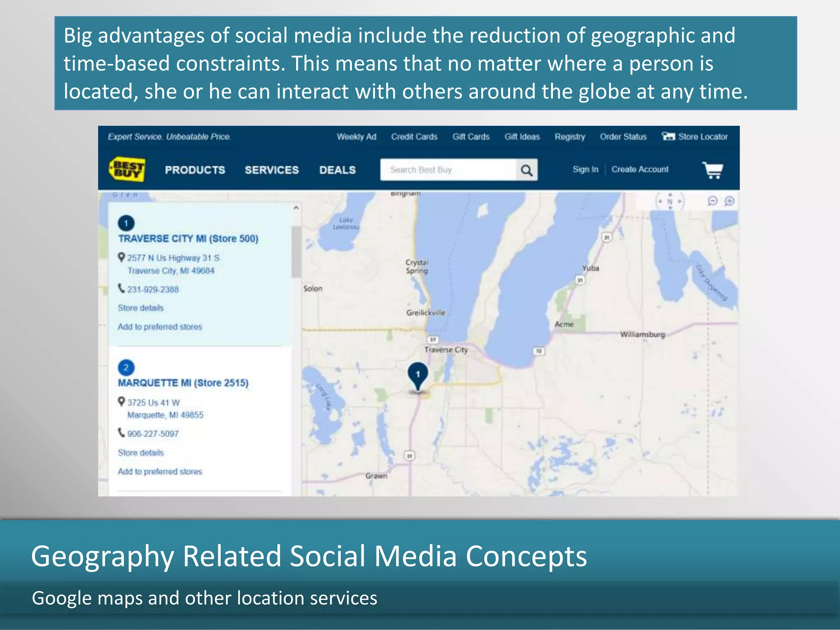
Task: Go to Credit Cards
Action: click(414, 137)
